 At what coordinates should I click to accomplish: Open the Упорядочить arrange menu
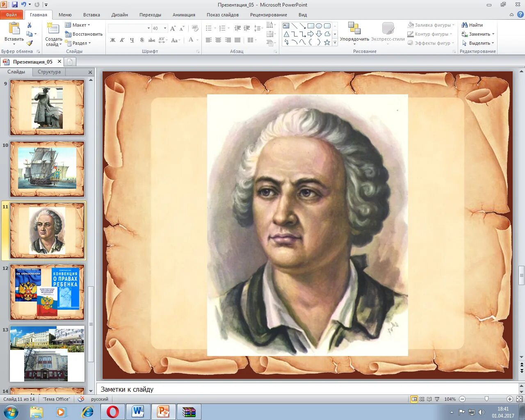click(x=354, y=33)
